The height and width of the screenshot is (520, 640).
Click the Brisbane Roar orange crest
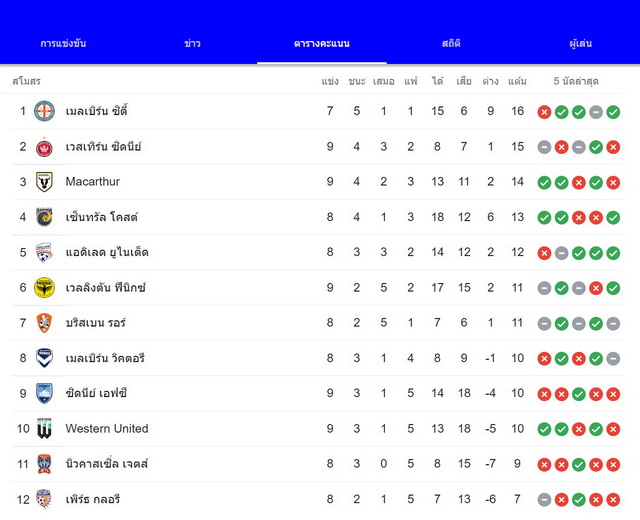tap(44, 323)
